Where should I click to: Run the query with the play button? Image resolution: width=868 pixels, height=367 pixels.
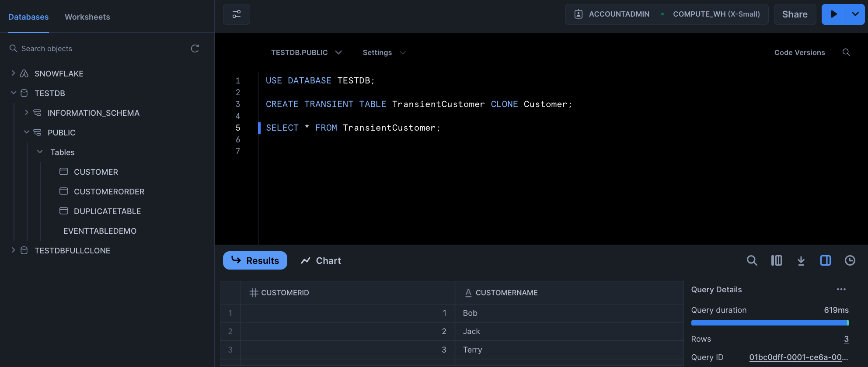pos(833,14)
